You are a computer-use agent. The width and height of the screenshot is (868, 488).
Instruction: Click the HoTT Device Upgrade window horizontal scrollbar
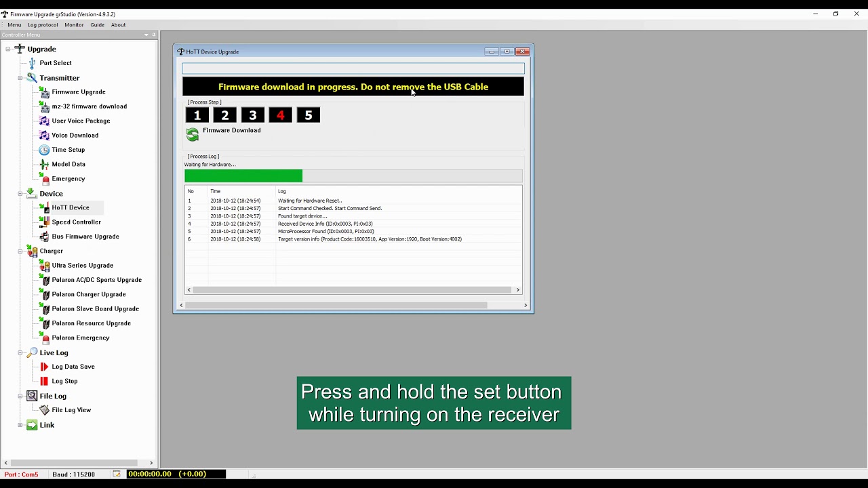(x=353, y=306)
